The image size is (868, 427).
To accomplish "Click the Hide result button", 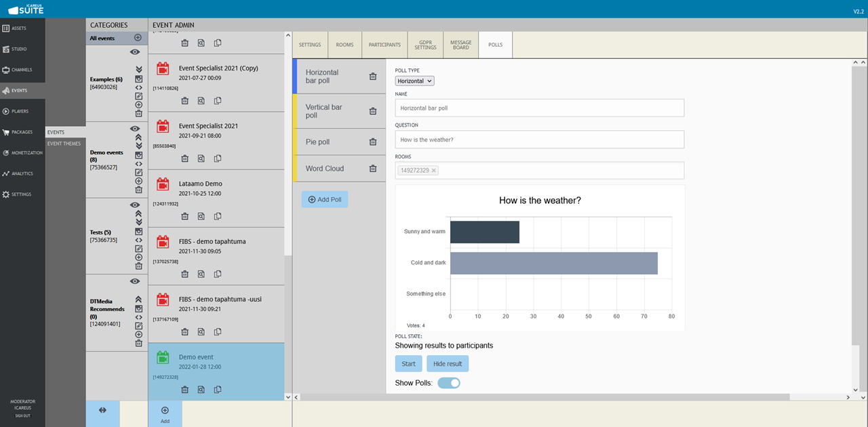I will pos(447,364).
